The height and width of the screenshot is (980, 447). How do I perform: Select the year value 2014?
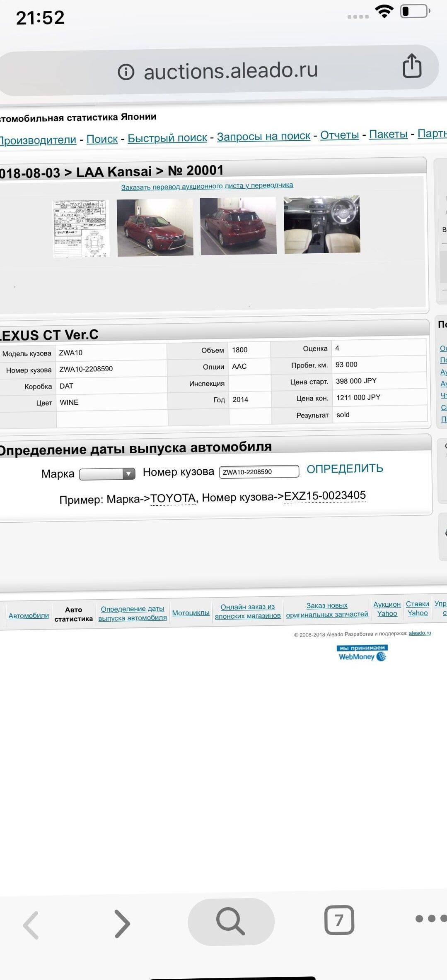coord(240,399)
